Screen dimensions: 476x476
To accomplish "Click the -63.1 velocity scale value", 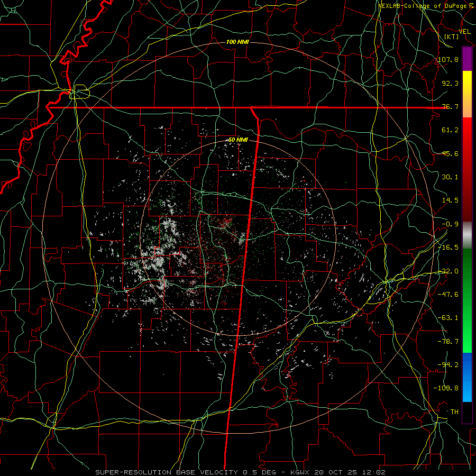I will (x=448, y=318).
